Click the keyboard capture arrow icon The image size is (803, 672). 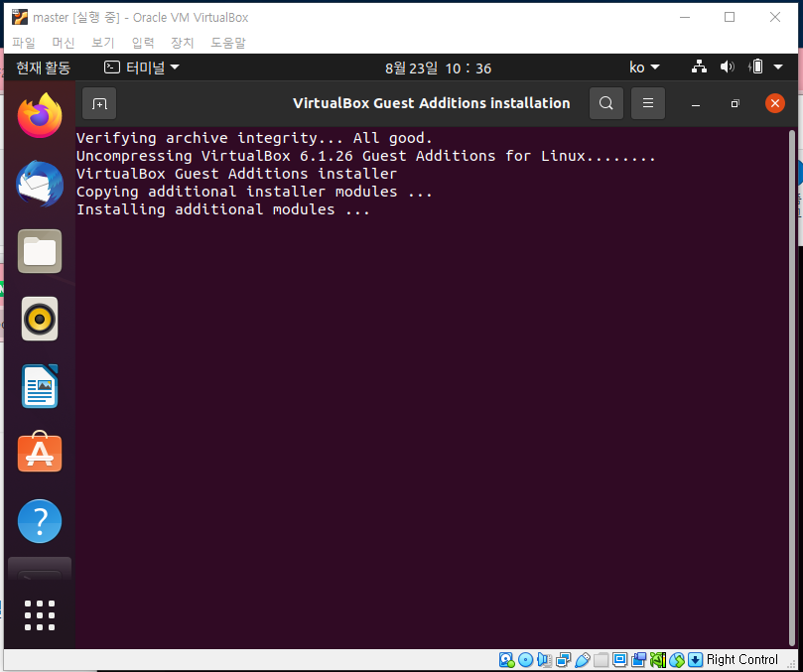pos(695,660)
